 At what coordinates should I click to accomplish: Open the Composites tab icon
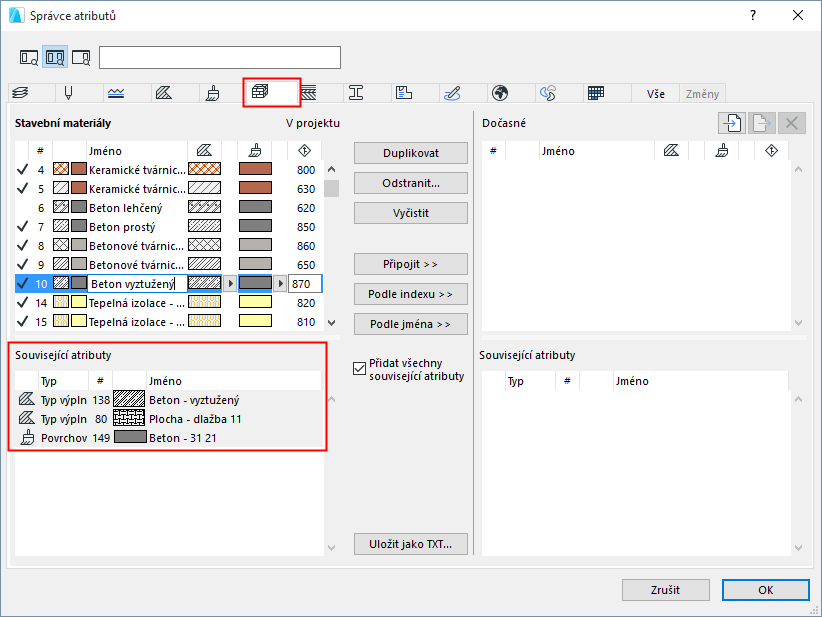click(x=309, y=93)
